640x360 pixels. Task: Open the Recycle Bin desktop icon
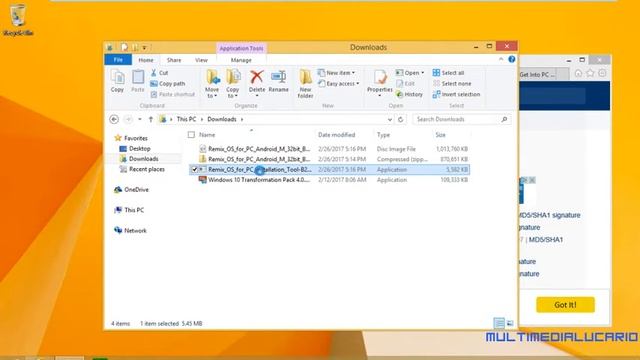[x=18, y=20]
